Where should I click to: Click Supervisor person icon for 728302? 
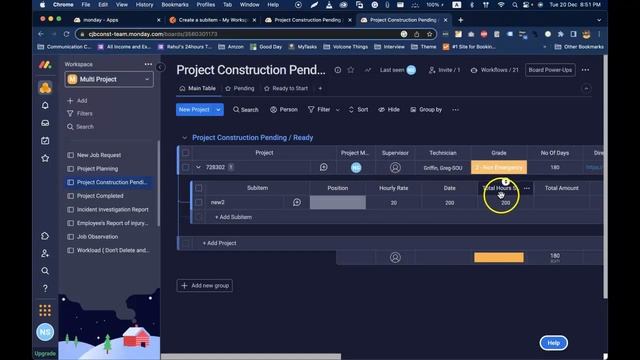(395, 167)
